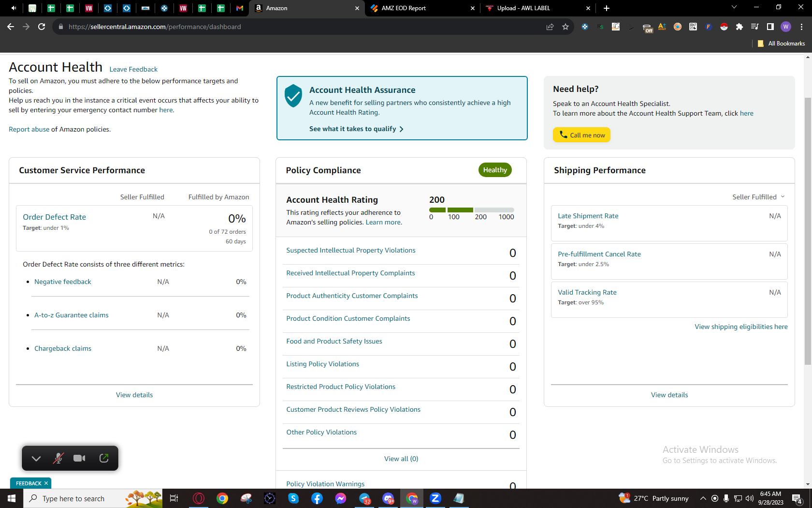Toggle camera in the floating meeting bar
Viewport: 812px width, 508px height.
(x=80, y=458)
